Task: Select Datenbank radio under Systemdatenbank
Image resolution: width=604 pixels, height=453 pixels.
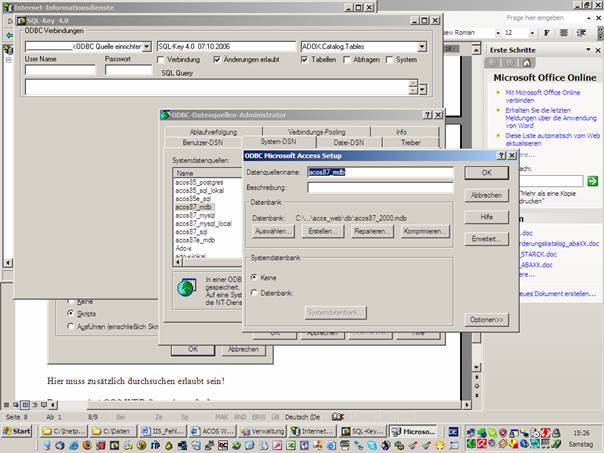Action: point(254,293)
